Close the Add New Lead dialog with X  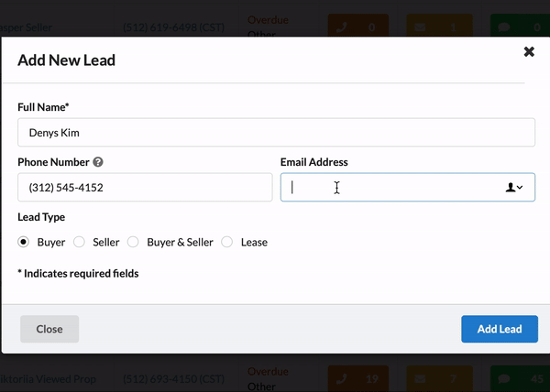point(529,51)
